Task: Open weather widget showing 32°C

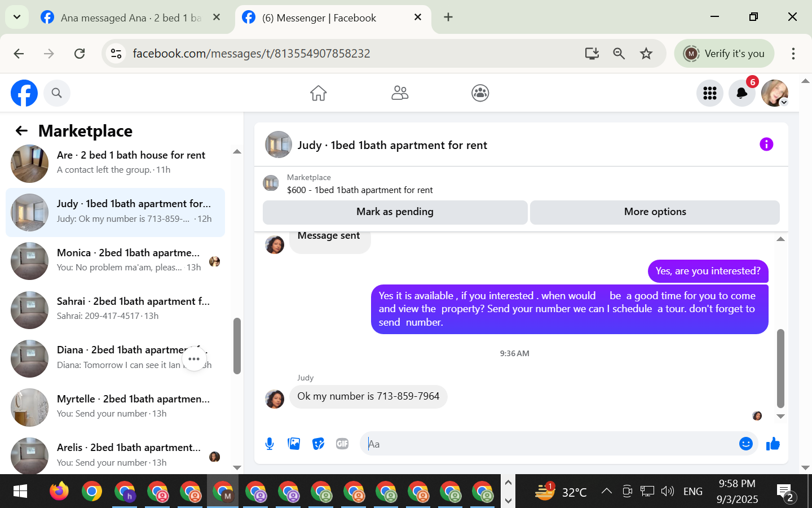Action: pos(561,491)
